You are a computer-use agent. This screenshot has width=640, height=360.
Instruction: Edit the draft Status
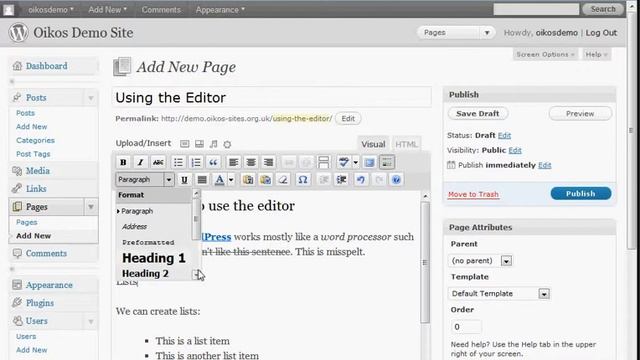pyautogui.click(x=504, y=136)
